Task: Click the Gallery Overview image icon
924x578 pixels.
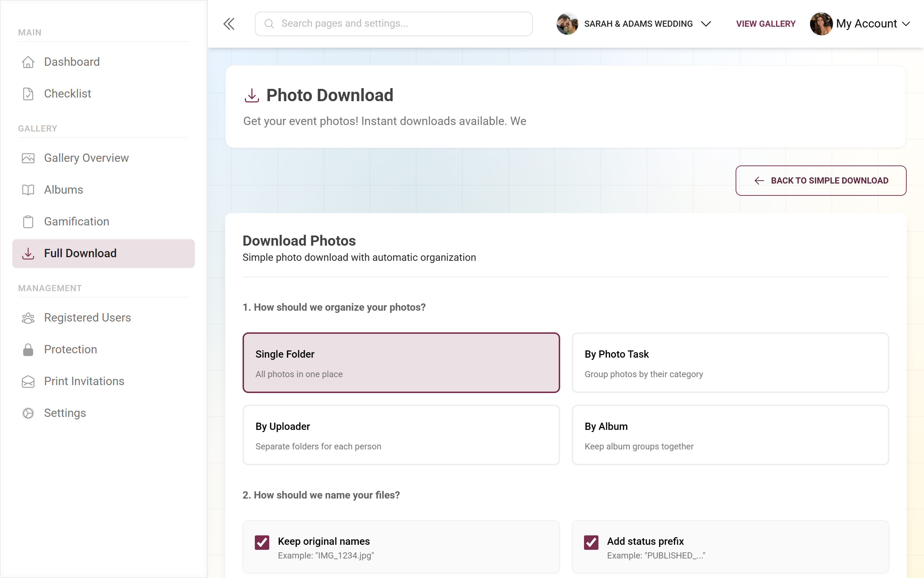Action: 28,158
